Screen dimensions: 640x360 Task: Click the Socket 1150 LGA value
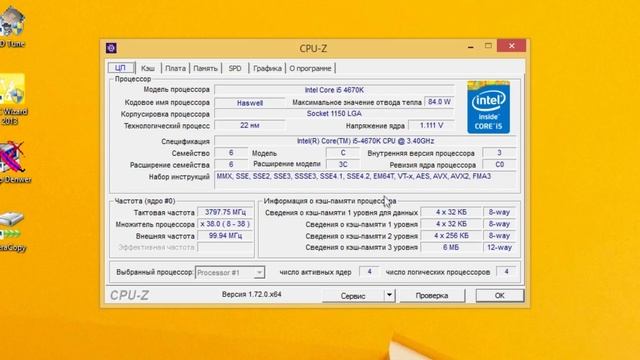(x=334, y=113)
